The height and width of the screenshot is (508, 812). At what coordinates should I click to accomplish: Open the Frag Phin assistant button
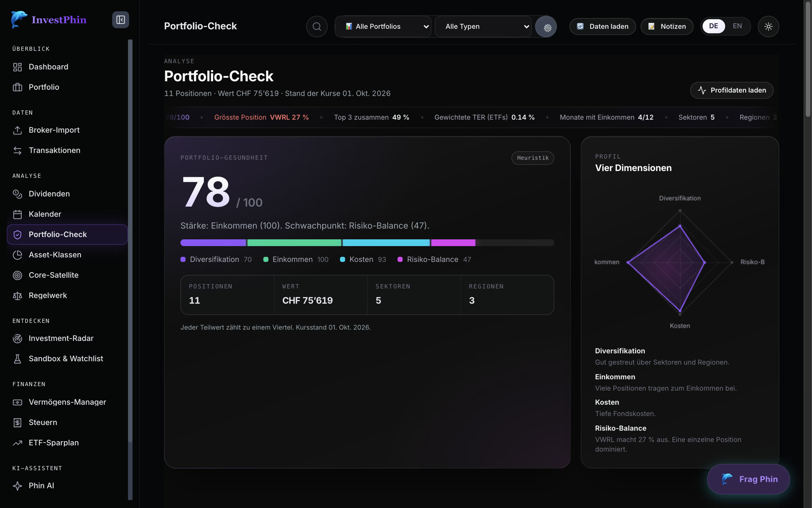(x=749, y=479)
